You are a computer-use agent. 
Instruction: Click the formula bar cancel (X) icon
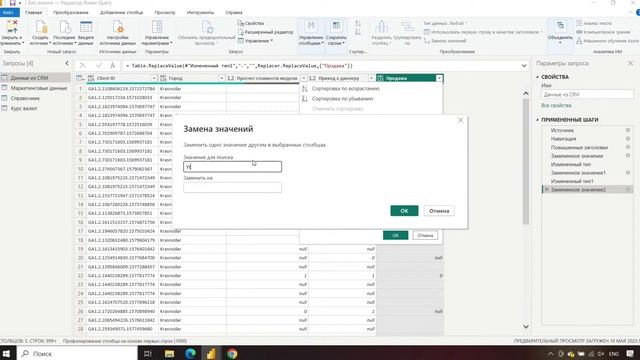point(83,65)
